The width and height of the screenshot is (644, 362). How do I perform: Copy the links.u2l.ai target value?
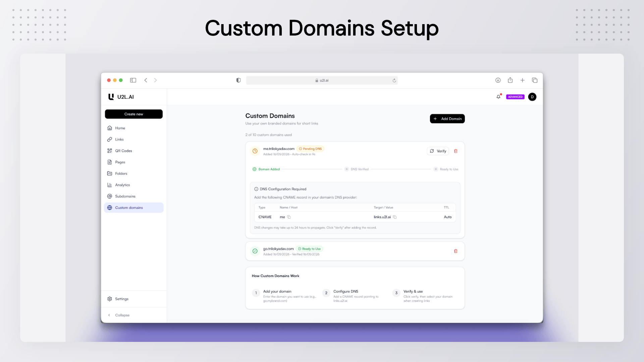[395, 217]
